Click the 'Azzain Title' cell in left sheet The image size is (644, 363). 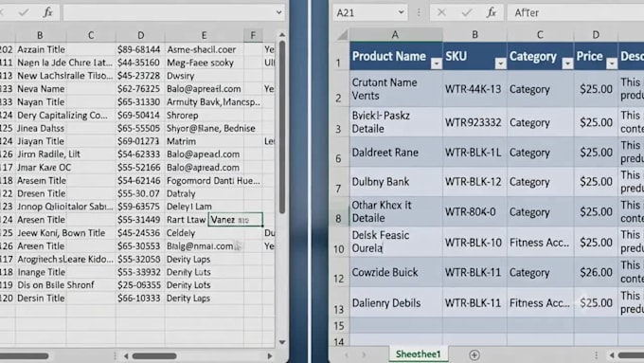(41, 49)
